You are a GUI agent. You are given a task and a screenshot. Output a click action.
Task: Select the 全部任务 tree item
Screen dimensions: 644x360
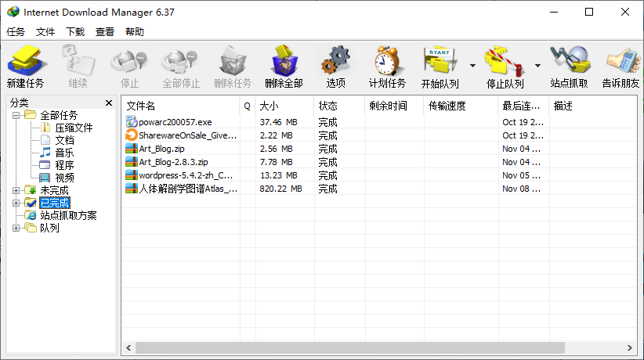point(59,115)
